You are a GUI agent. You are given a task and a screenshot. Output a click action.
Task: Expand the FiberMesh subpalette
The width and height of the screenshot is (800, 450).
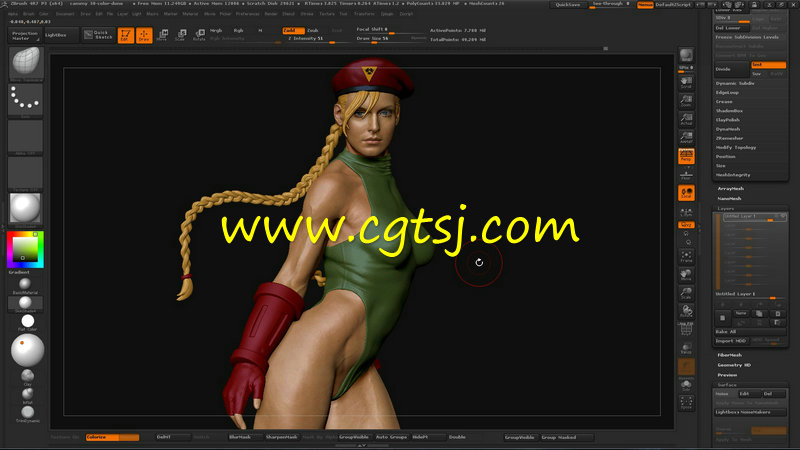[730, 355]
